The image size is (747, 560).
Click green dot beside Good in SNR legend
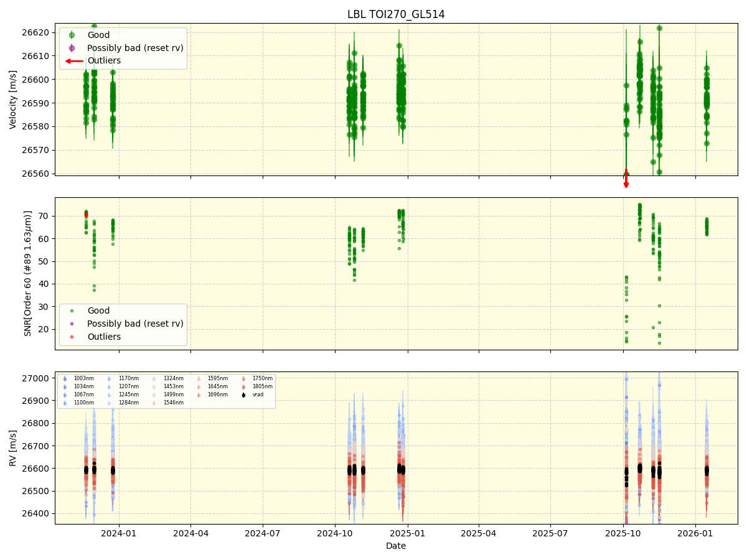click(72, 310)
